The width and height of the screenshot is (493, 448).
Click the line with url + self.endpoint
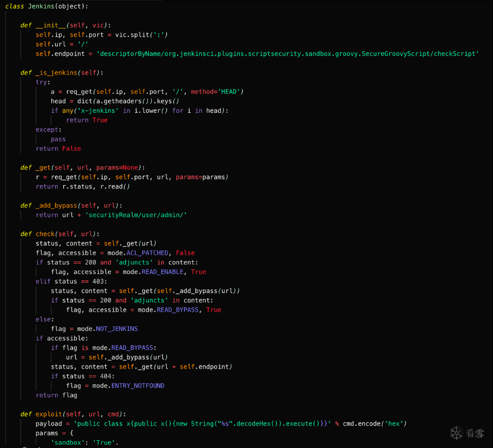[x=142, y=367]
